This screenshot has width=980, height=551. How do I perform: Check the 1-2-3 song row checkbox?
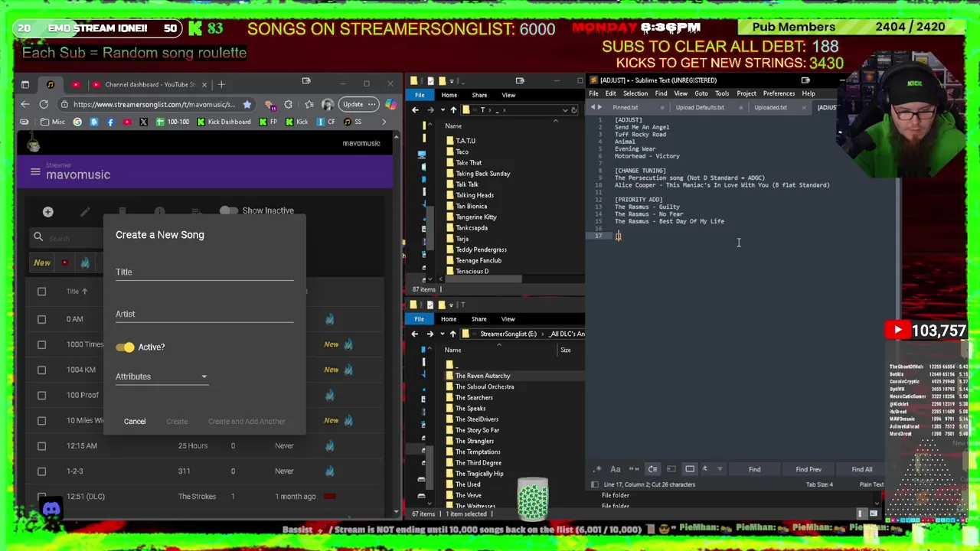coord(42,471)
